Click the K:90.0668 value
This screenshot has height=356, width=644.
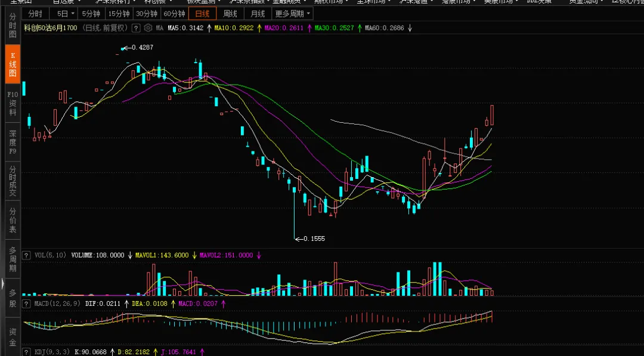(91, 352)
